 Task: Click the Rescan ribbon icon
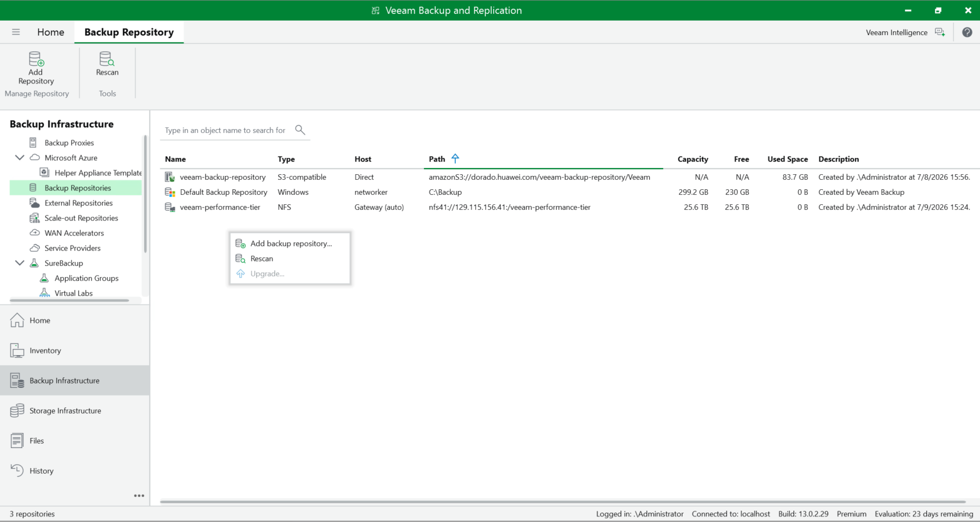pyautogui.click(x=107, y=59)
